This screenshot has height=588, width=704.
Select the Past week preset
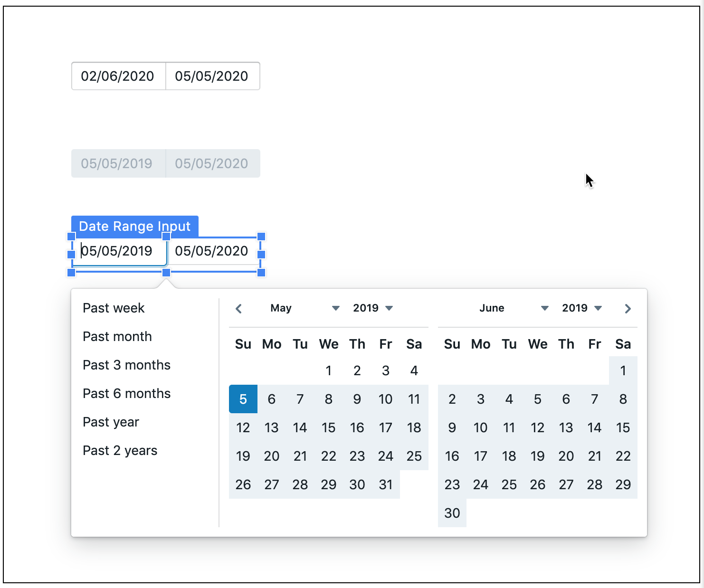tap(113, 308)
